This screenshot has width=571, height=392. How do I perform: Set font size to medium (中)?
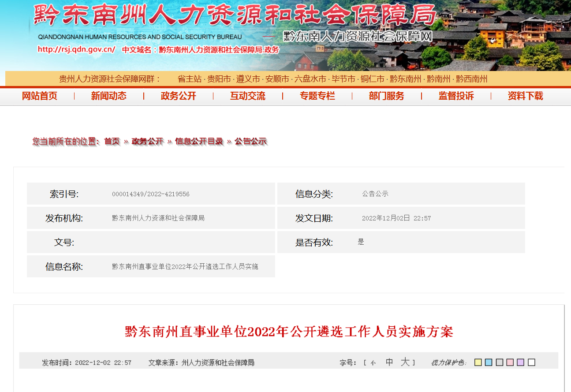pos(389,362)
